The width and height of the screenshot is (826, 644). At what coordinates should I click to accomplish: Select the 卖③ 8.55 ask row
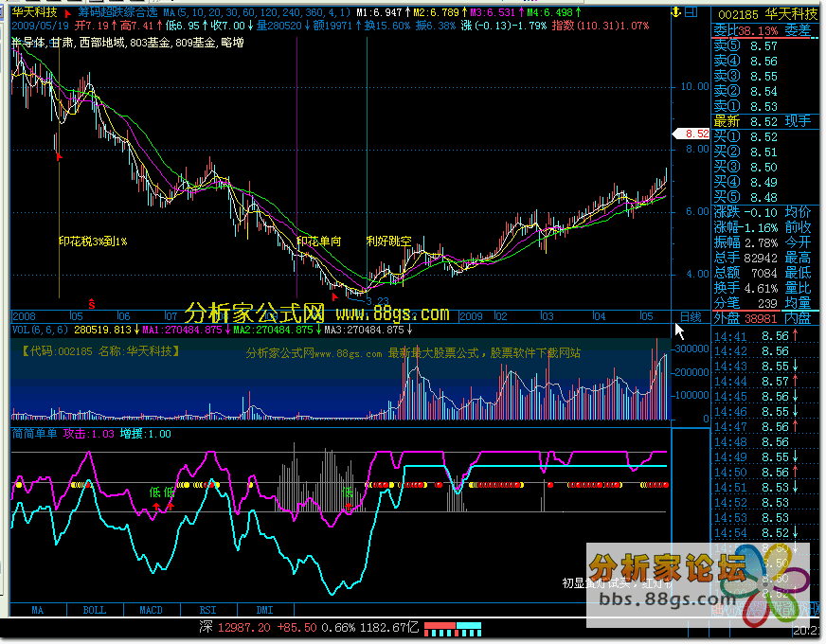click(764, 76)
